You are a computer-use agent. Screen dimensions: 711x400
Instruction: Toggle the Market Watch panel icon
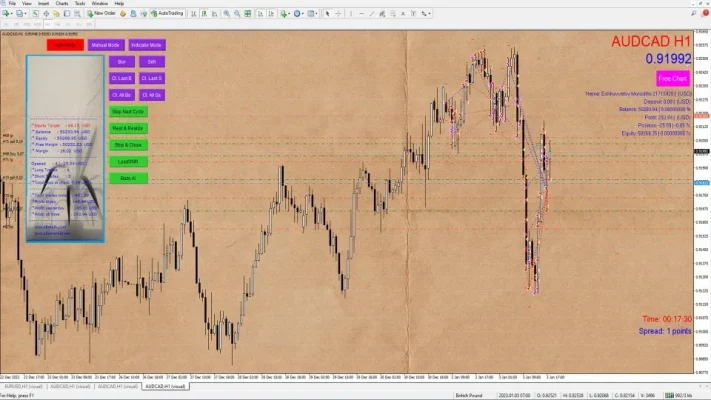click(35, 14)
